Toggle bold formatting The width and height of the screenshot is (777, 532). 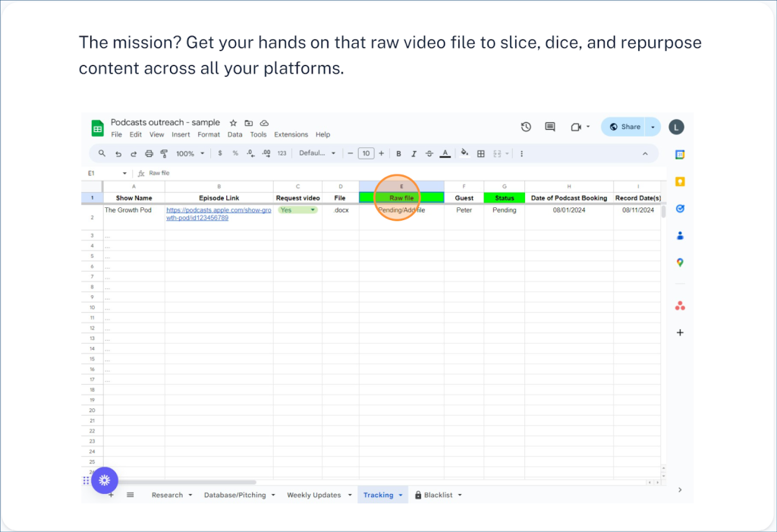398,154
